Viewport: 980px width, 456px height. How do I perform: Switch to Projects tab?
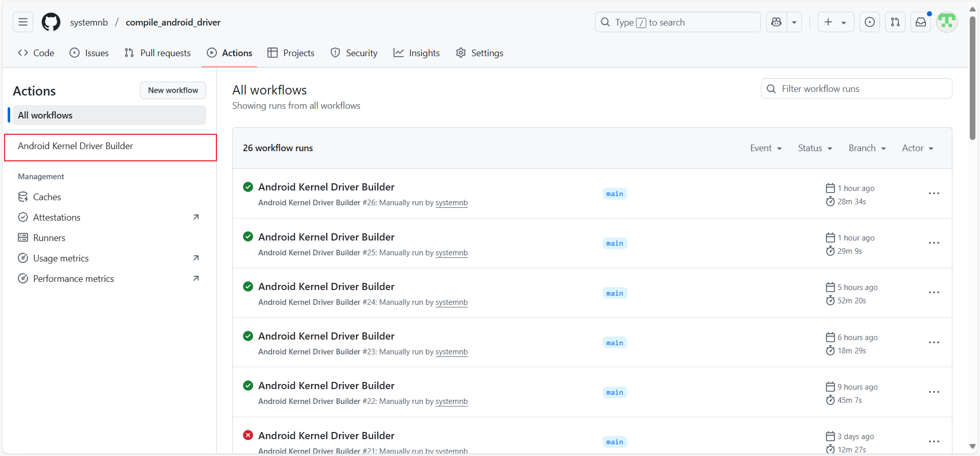click(291, 53)
